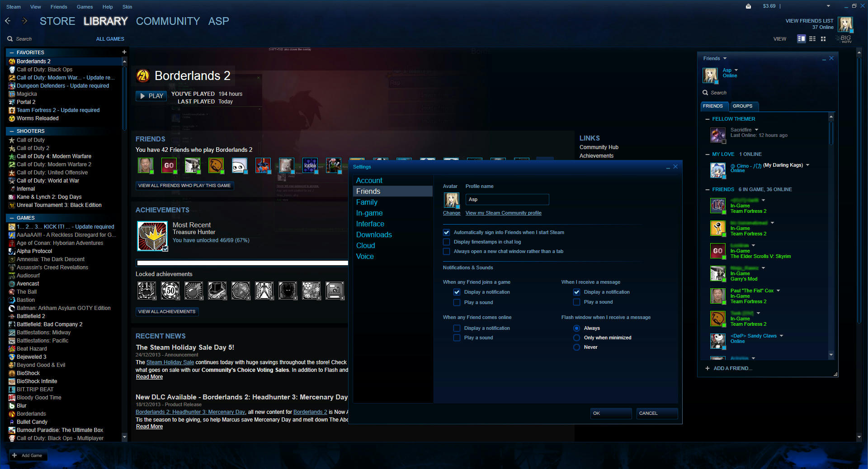Image resolution: width=868 pixels, height=469 pixels.
Task: Launch Big Picture mode
Action: pyautogui.click(x=844, y=39)
